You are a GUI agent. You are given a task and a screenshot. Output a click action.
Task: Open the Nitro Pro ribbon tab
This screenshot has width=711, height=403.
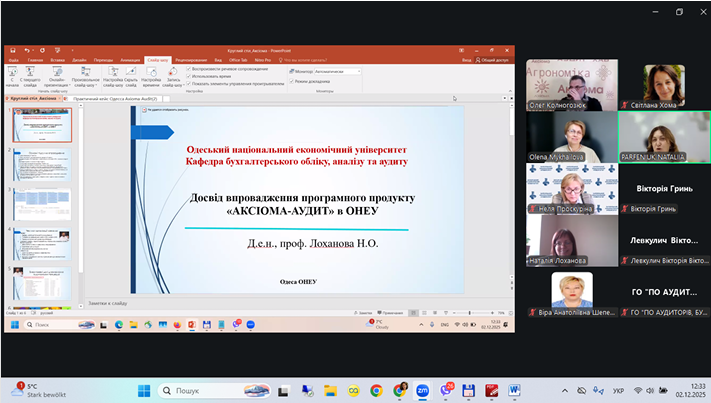[x=263, y=60]
